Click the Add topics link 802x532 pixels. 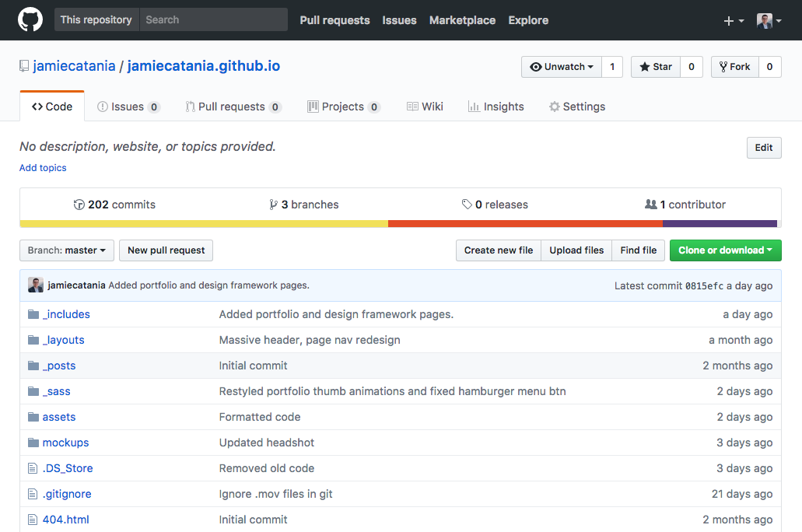[x=43, y=168]
